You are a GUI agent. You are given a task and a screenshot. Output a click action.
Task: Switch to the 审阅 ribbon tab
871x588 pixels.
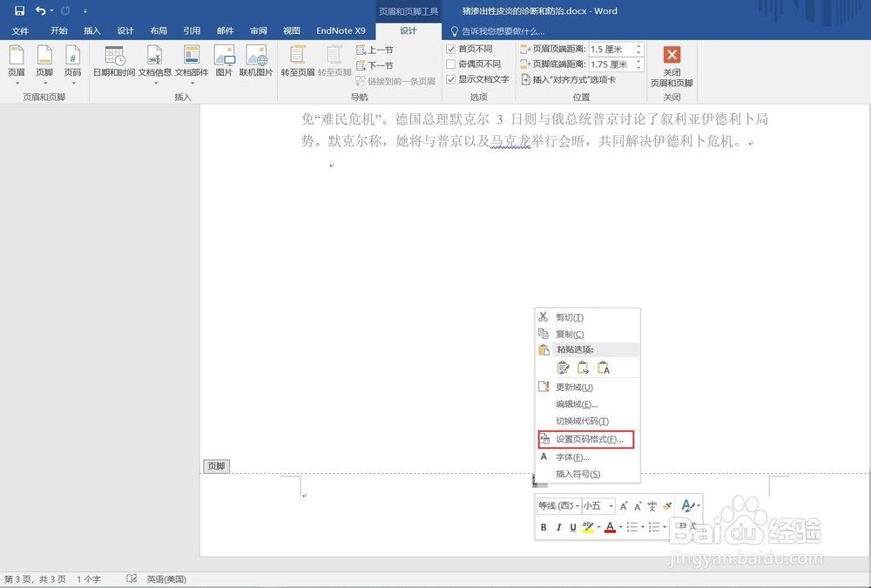pos(259,31)
